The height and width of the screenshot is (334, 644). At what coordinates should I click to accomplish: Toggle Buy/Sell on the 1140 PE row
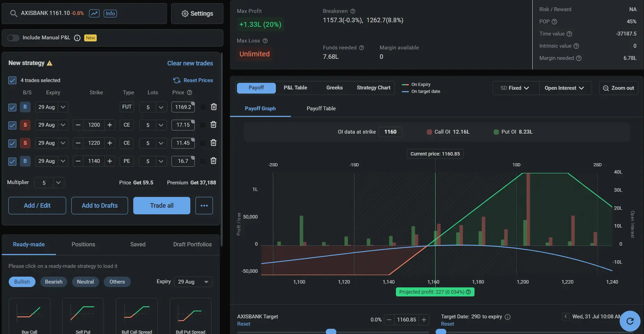25,161
